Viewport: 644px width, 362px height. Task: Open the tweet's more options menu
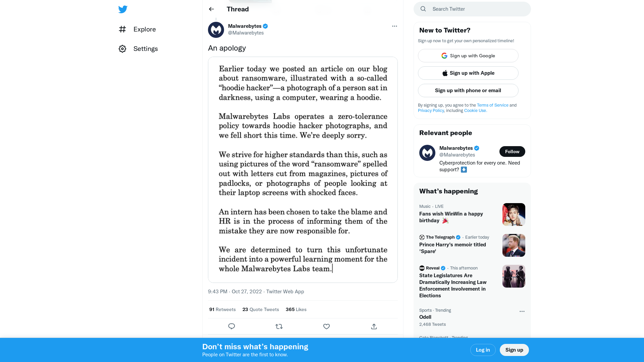tap(394, 26)
